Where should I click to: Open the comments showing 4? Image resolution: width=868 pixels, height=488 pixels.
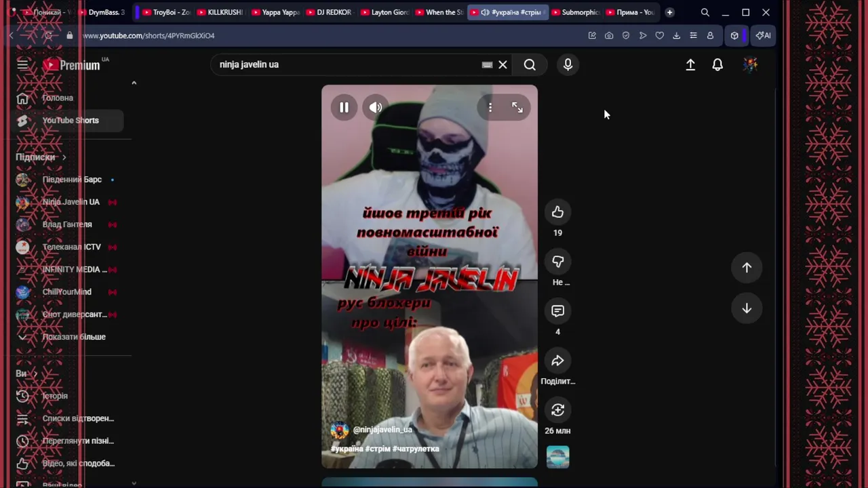[x=557, y=311]
